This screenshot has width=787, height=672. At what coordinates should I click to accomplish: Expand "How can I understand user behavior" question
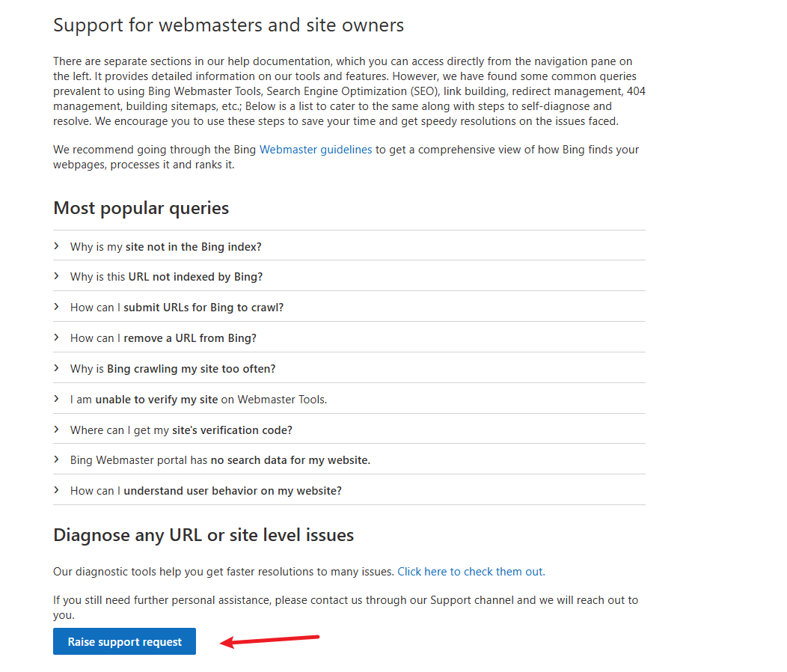tap(206, 490)
